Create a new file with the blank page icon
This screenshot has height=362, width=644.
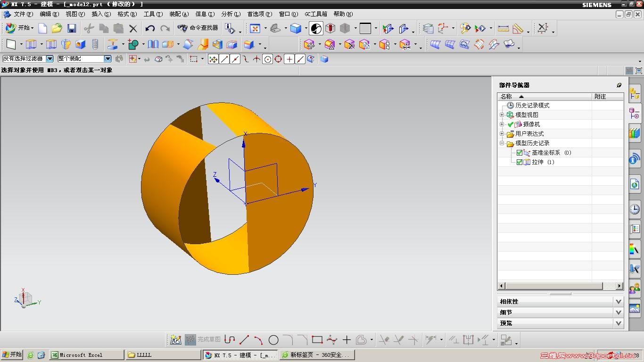click(x=42, y=28)
